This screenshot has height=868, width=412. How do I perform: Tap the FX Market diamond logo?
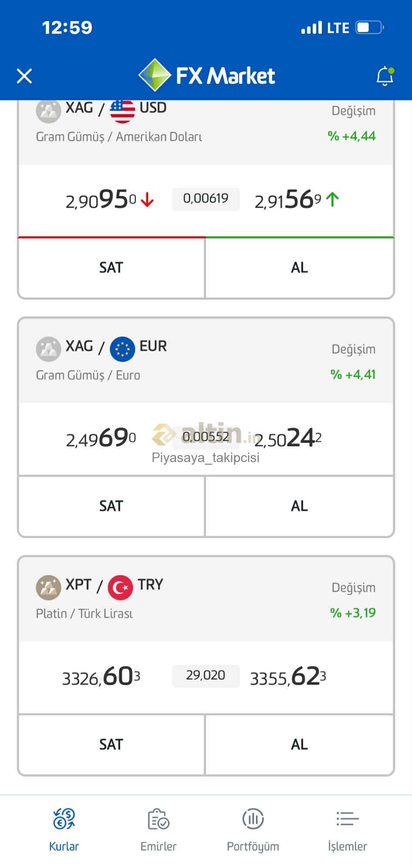pyautogui.click(x=155, y=75)
